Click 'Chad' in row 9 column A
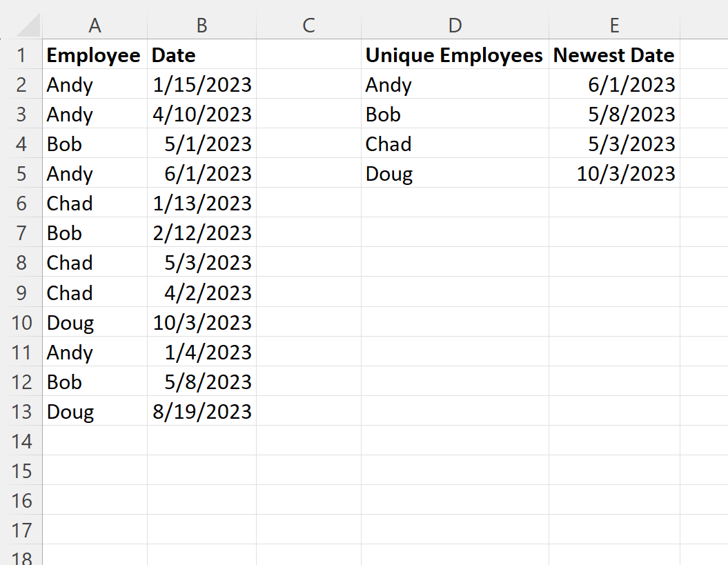This screenshot has width=728, height=565. [95, 293]
